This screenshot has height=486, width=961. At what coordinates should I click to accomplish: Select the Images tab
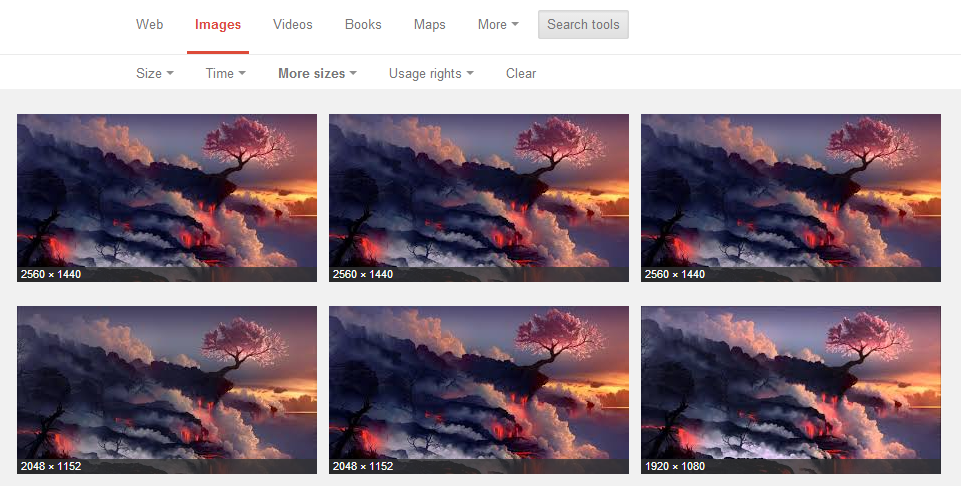click(x=218, y=25)
